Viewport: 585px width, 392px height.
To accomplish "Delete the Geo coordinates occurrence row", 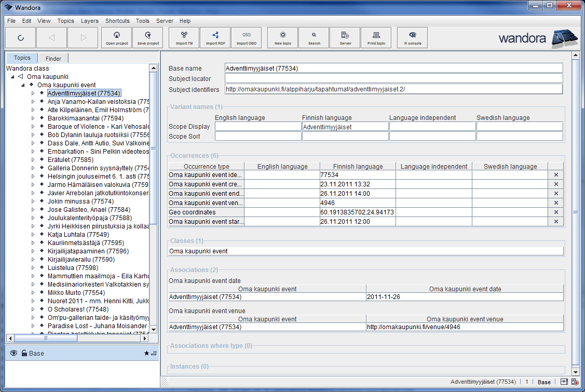I will pos(556,212).
